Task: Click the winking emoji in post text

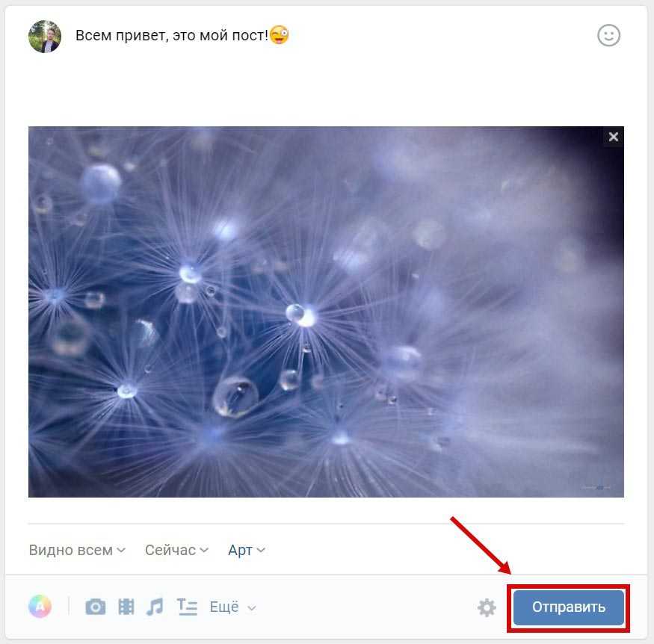Action: coord(279,34)
